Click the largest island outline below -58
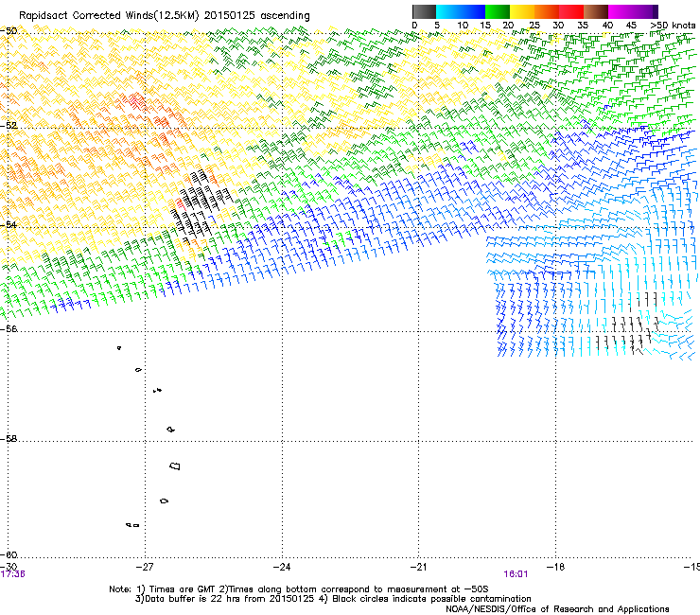The height and width of the screenshot is (615, 700). (x=175, y=466)
